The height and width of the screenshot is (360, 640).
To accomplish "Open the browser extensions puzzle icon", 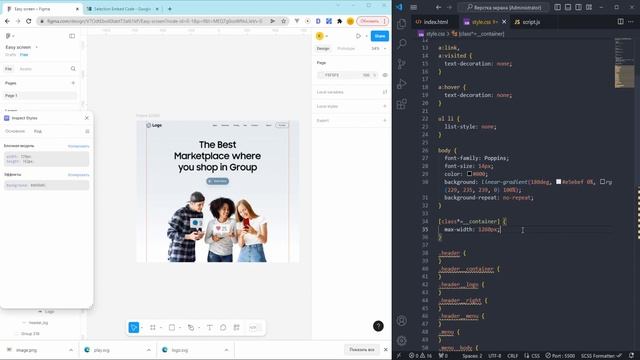I will tap(340, 21).
